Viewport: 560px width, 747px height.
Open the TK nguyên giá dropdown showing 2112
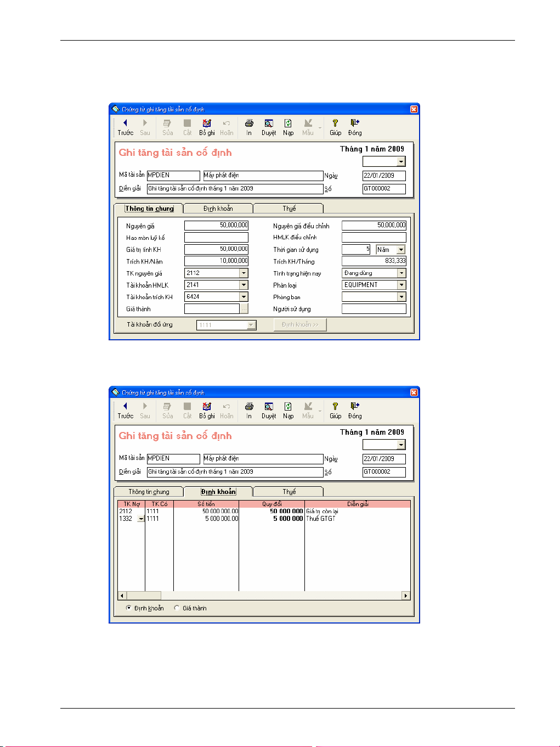click(x=244, y=273)
